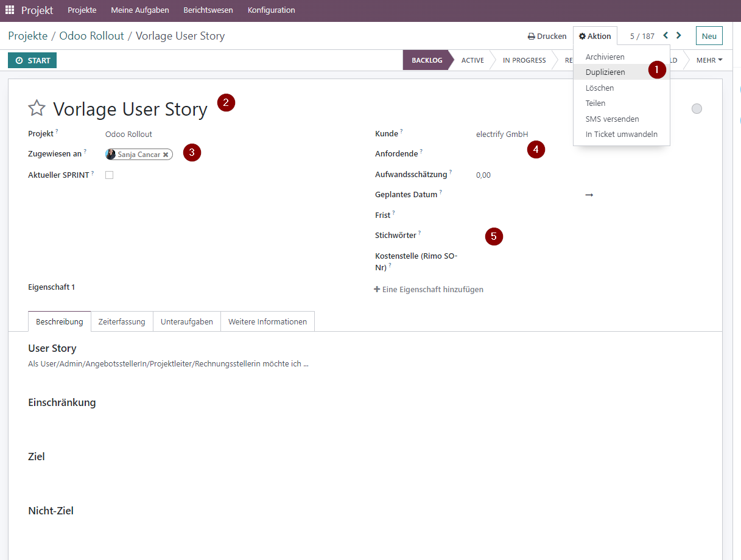Open the Berichtswesen menu

click(208, 10)
